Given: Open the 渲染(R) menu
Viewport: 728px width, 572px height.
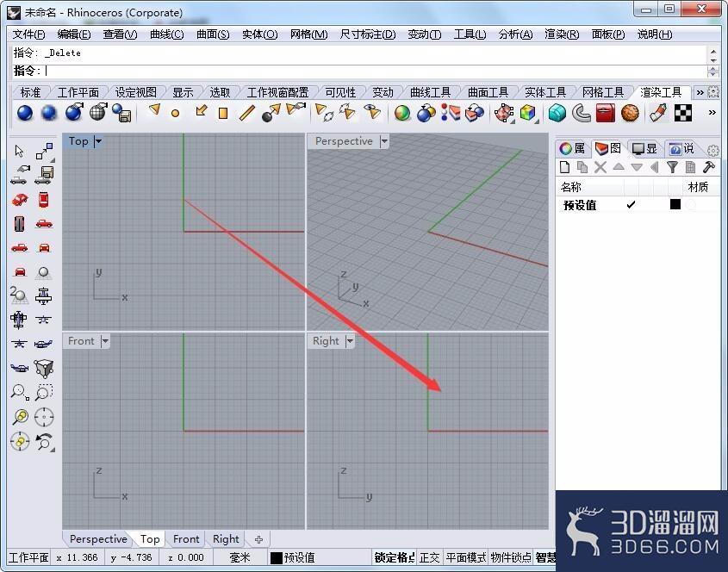Looking at the screenshot, I should tap(562, 34).
